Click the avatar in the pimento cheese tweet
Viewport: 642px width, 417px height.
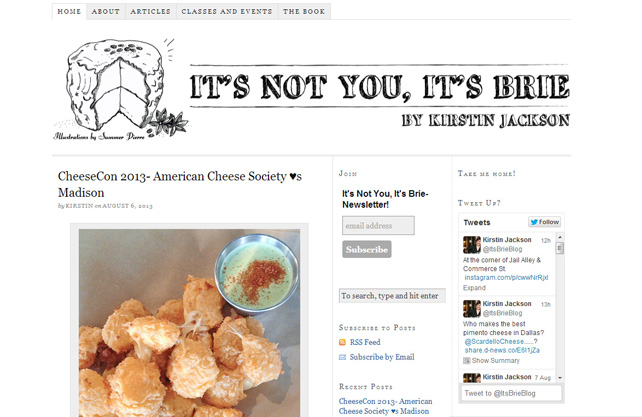(x=472, y=308)
